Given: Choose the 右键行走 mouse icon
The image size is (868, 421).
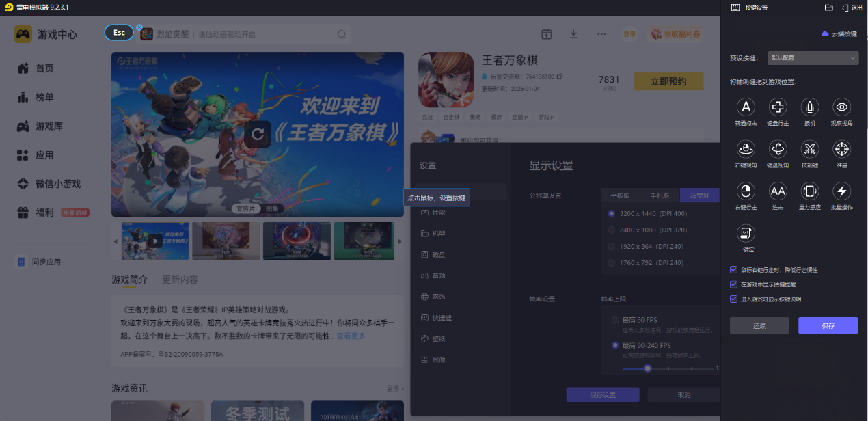Looking at the screenshot, I should [746, 191].
